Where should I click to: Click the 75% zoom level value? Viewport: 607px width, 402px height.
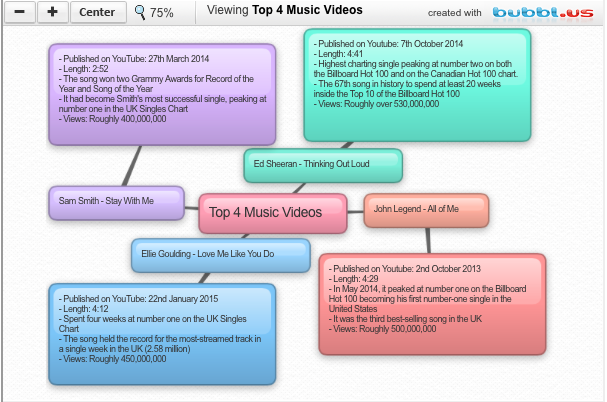[x=161, y=13]
